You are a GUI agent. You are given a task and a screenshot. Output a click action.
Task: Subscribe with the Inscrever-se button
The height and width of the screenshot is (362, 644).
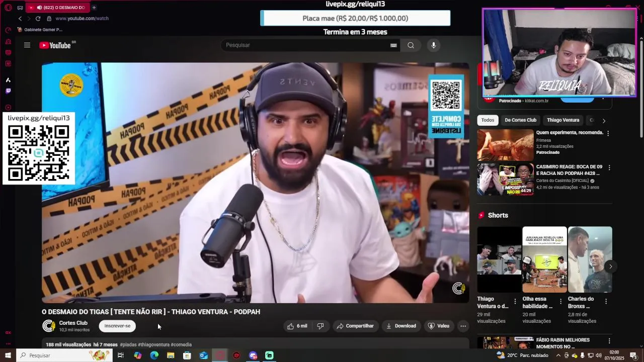pos(117,326)
